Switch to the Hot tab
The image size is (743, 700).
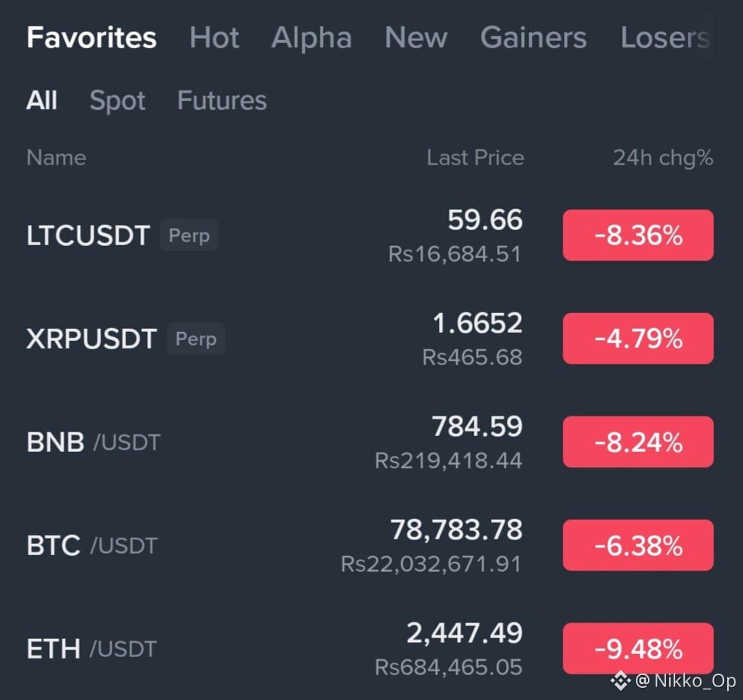(214, 38)
